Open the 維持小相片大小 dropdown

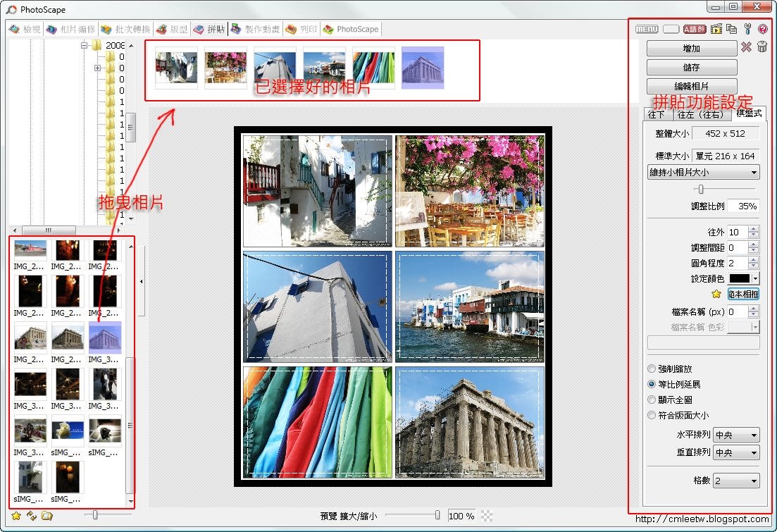(x=703, y=172)
